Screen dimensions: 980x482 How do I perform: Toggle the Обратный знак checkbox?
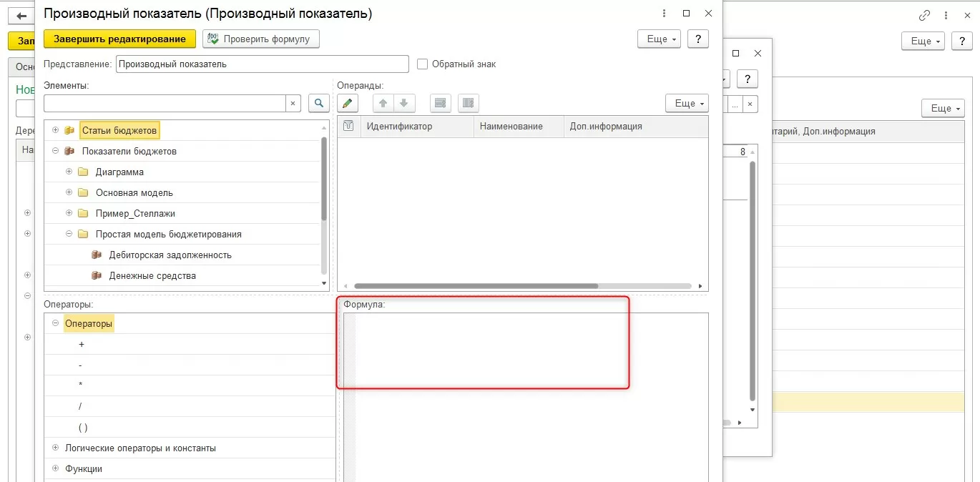point(422,64)
